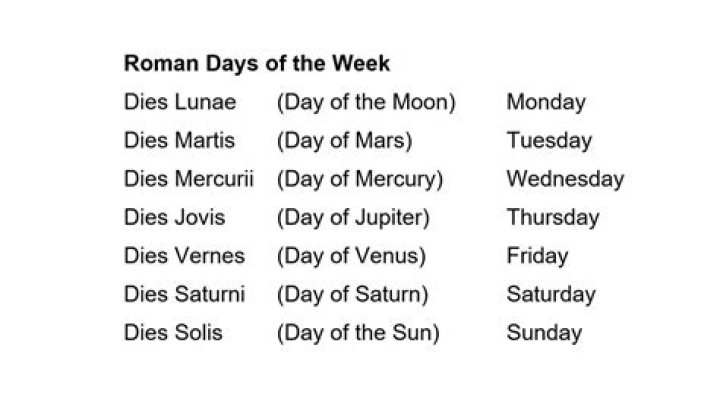720x401 pixels.
Task: Click the 'Dies Martis' text
Action: pyautogui.click(x=179, y=141)
